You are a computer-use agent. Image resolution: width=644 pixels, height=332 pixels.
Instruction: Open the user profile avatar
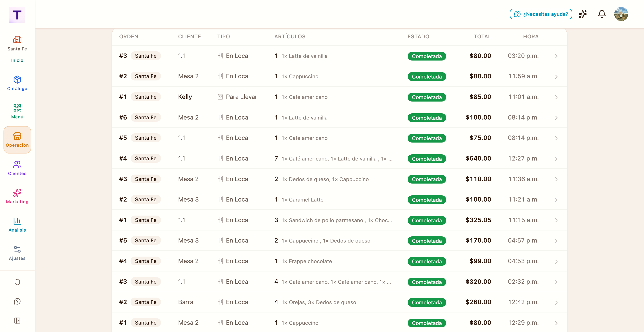621,14
